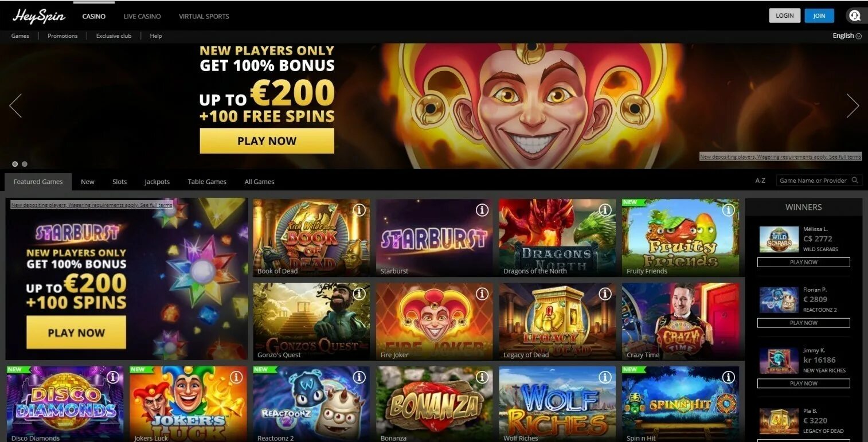Screen dimensions: 868x442
Task: Expand the English language dropdown
Action: point(847,36)
